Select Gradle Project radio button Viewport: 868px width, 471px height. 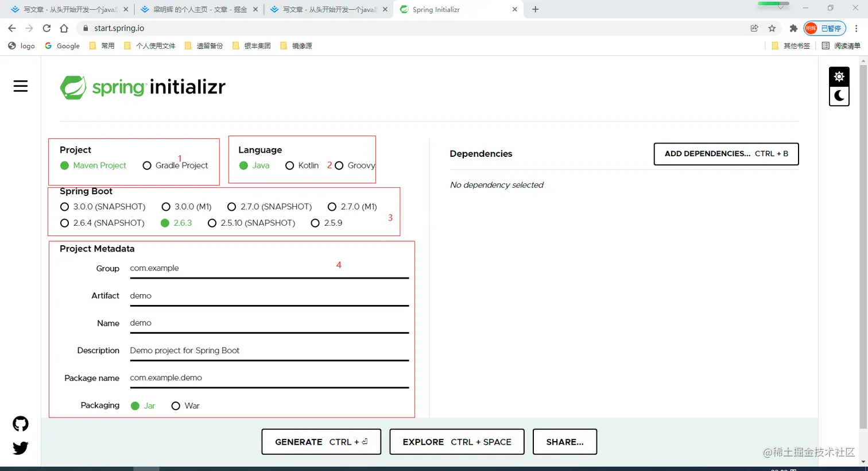click(x=175, y=165)
